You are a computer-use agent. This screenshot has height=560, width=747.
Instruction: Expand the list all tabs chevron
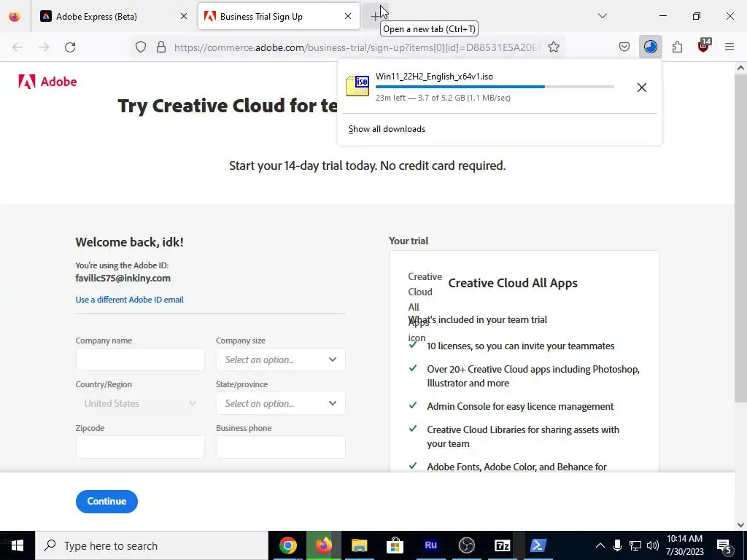click(602, 16)
